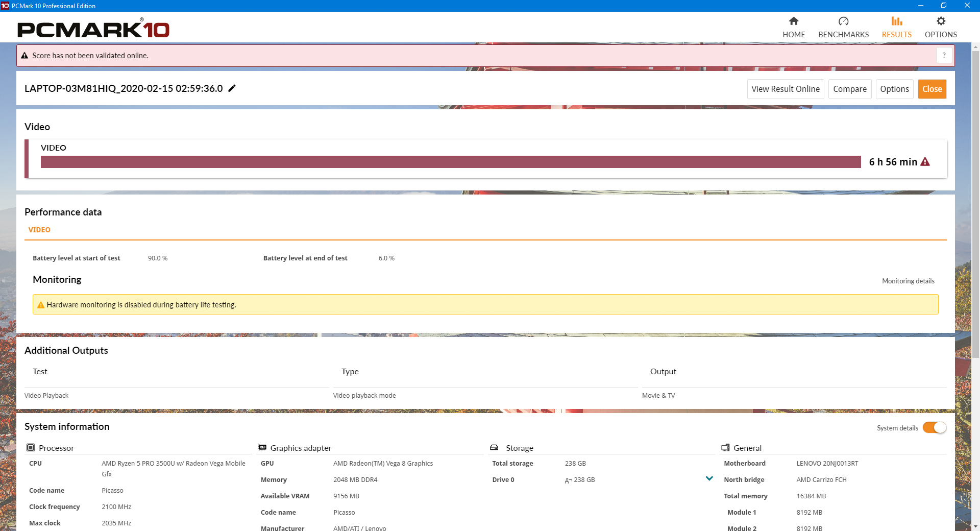
Task: Click the 6.0 % battery end value
Action: 386,258
